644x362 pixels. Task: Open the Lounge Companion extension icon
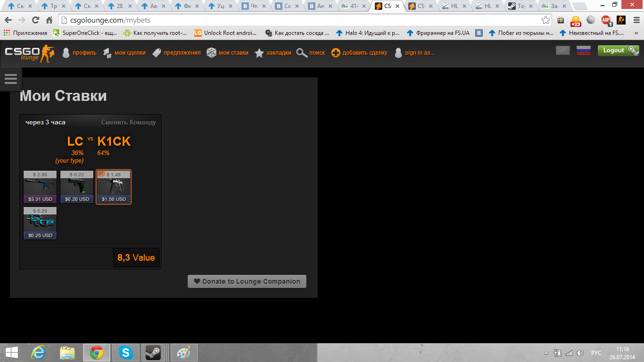tap(621, 20)
